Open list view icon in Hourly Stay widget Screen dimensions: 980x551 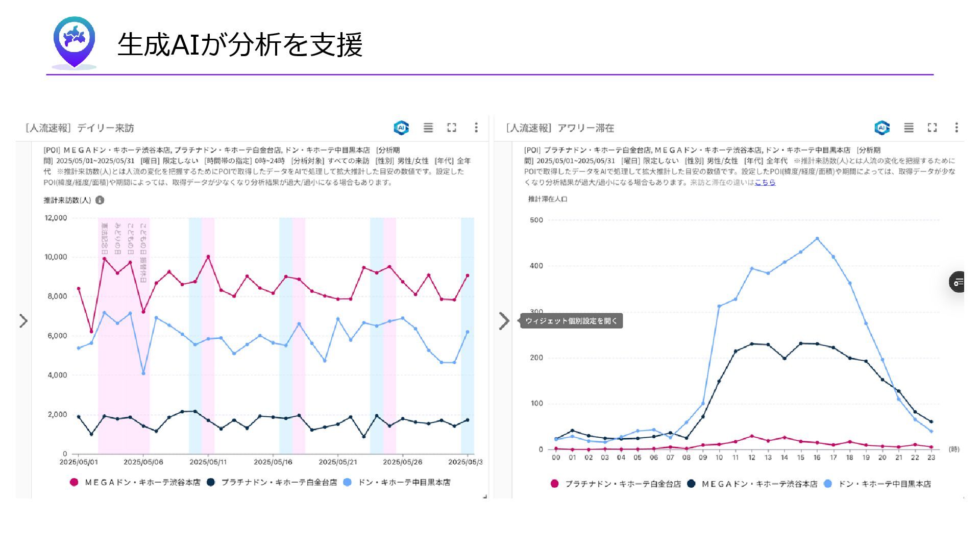909,128
